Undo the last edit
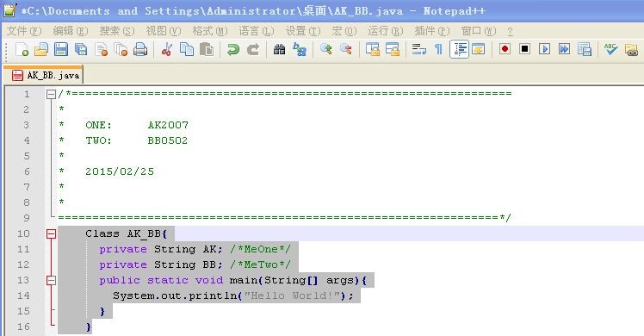 [x=232, y=49]
